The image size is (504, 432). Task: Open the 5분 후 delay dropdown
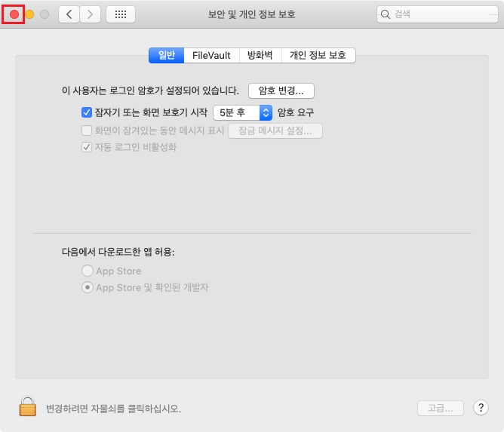[243, 112]
